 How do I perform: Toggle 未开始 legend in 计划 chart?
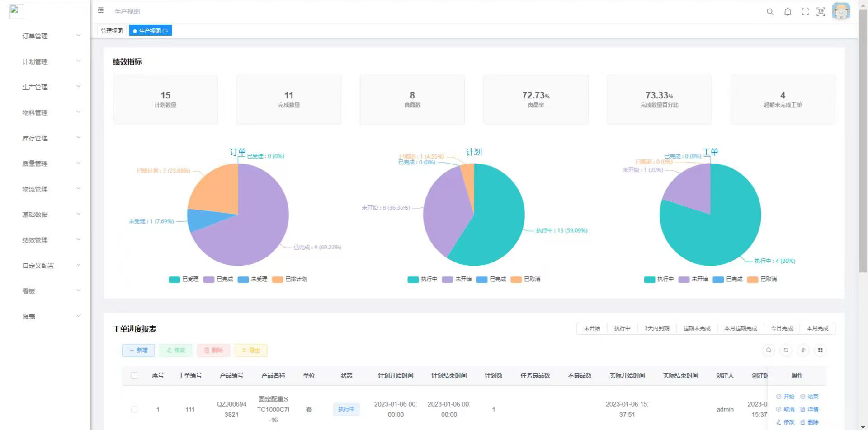point(457,279)
